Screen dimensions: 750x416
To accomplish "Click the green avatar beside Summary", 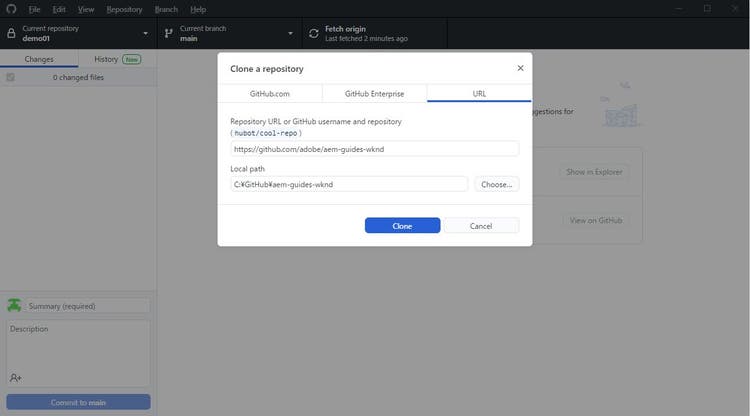I will pos(15,305).
